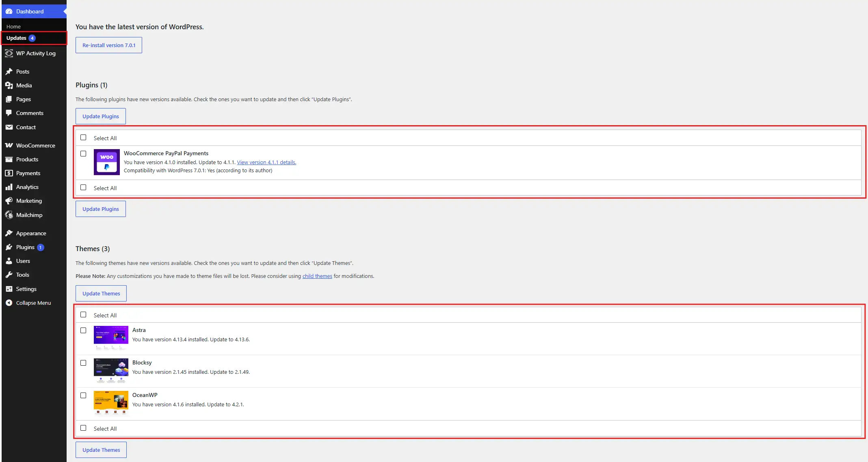868x462 pixels.
Task: Click the Astra theme thumbnail
Action: [111, 338]
